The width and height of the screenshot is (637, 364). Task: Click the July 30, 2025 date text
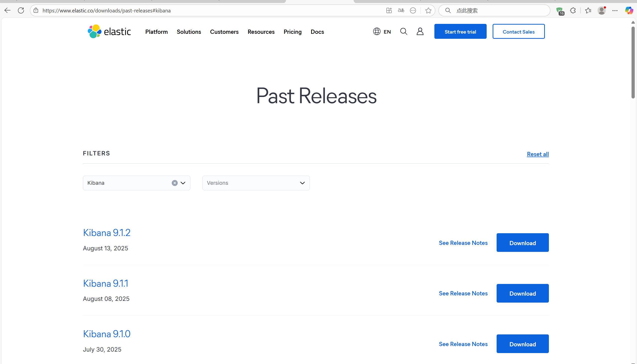point(102,350)
